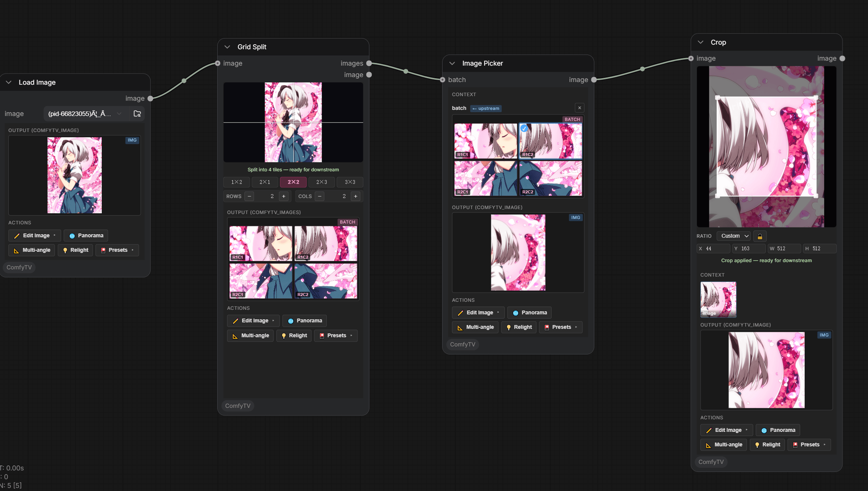868x491 pixels.
Task: Open Presets menu in Grid Split actions
Action: (336, 336)
